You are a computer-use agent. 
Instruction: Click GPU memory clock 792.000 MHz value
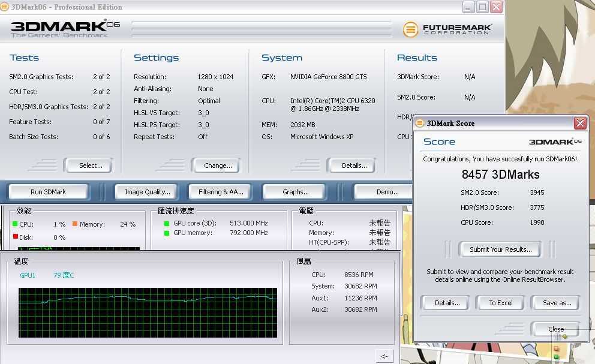click(x=248, y=233)
